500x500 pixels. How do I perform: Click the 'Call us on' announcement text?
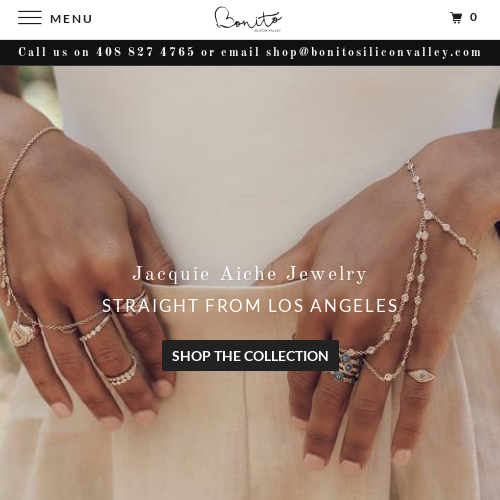54,52
